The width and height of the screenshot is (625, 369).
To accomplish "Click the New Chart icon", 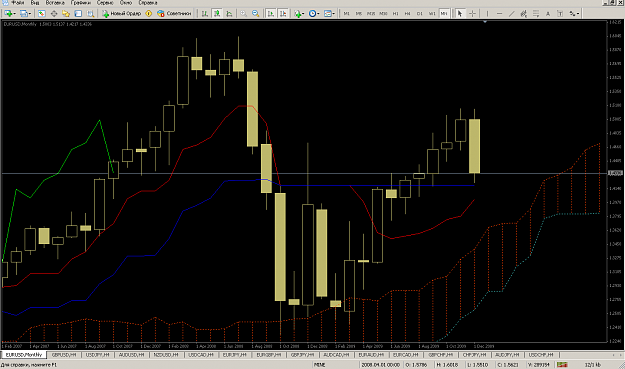I will click(8, 14).
